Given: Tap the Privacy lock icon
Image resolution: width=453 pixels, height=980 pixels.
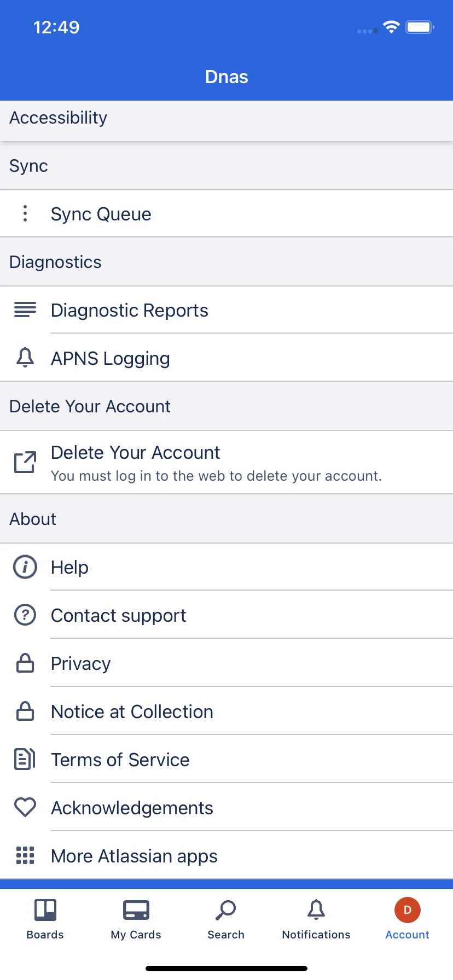Looking at the screenshot, I should click(25, 663).
